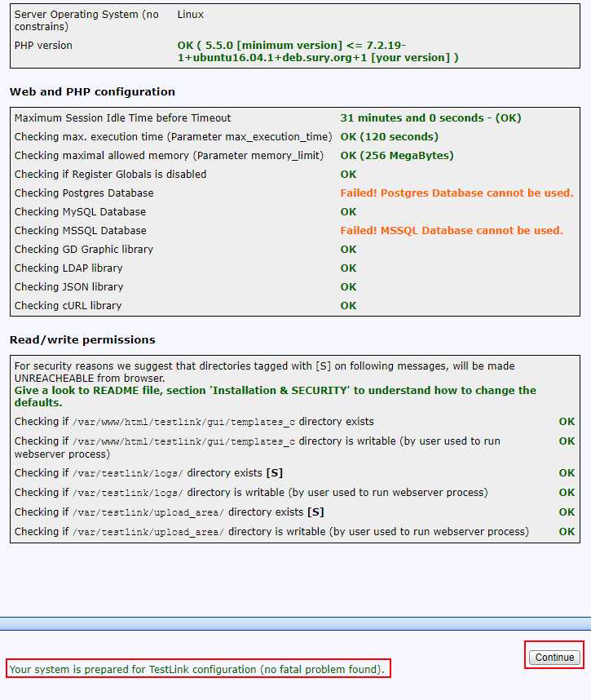Click OK status for cURL library
This screenshot has height=700, width=591.
pyautogui.click(x=348, y=305)
